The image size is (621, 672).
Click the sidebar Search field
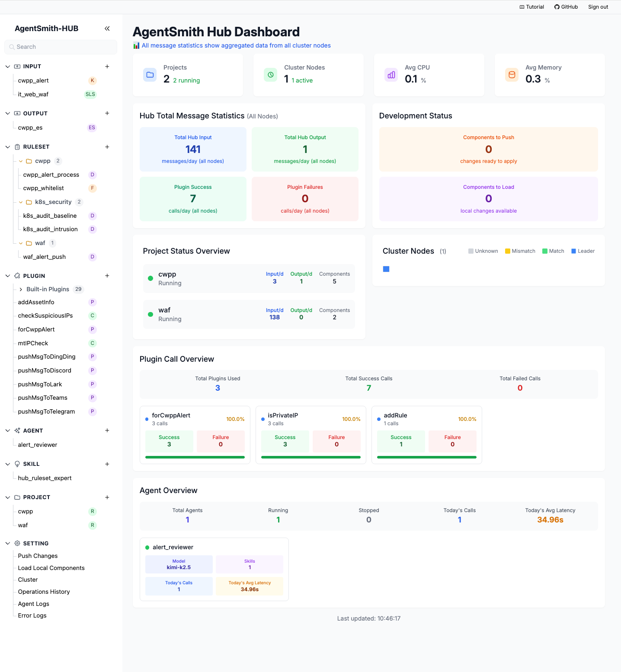point(61,47)
